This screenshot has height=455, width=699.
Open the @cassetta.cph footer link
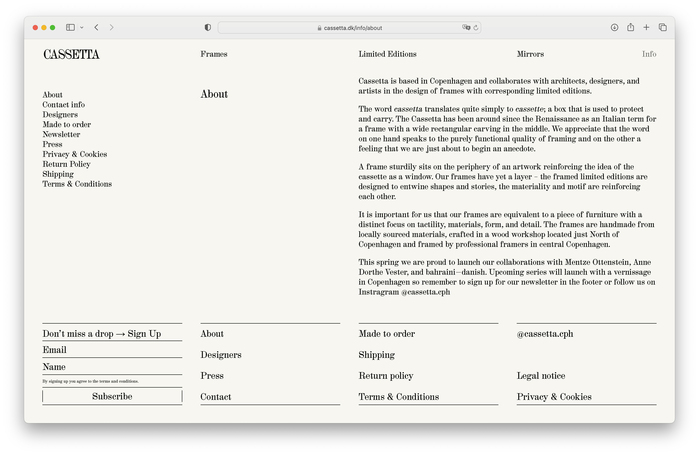pos(544,334)
